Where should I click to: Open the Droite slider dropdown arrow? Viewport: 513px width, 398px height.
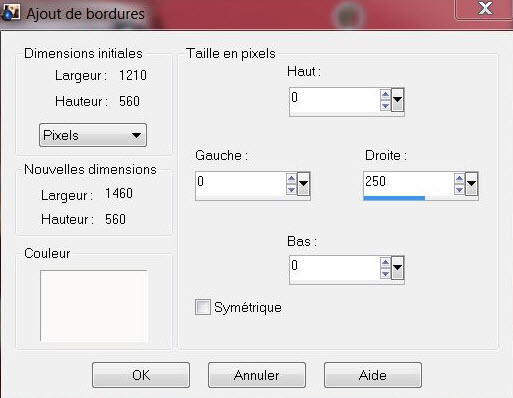point(471,184)
